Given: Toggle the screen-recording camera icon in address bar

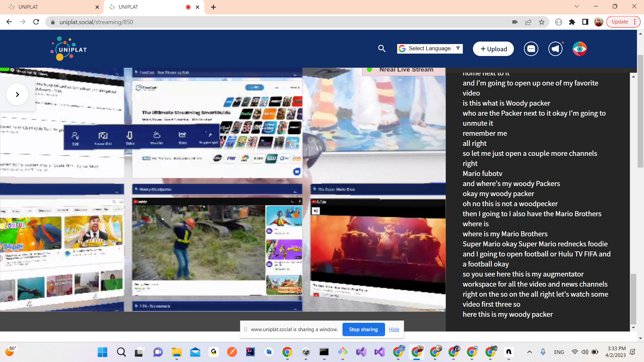Looking at the screenshot, I should 515,22.
